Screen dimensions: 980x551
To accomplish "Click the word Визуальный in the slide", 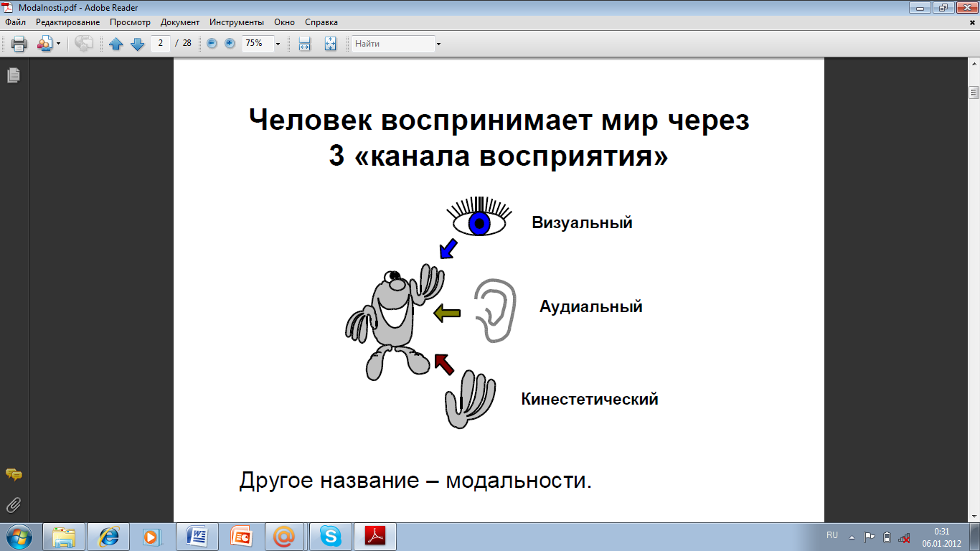I will coord(582,222).
